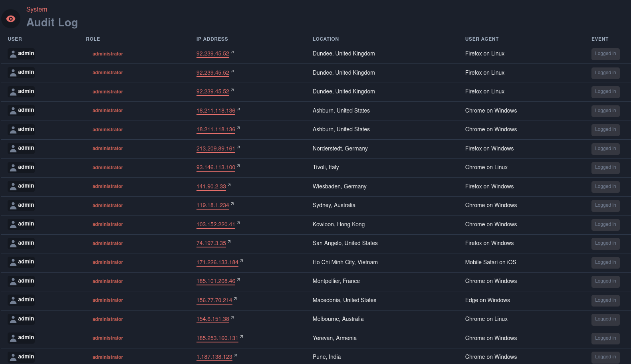Open IP address link 213.209.89.161
This screenshot has width=631, height=364.
(216, 148)
